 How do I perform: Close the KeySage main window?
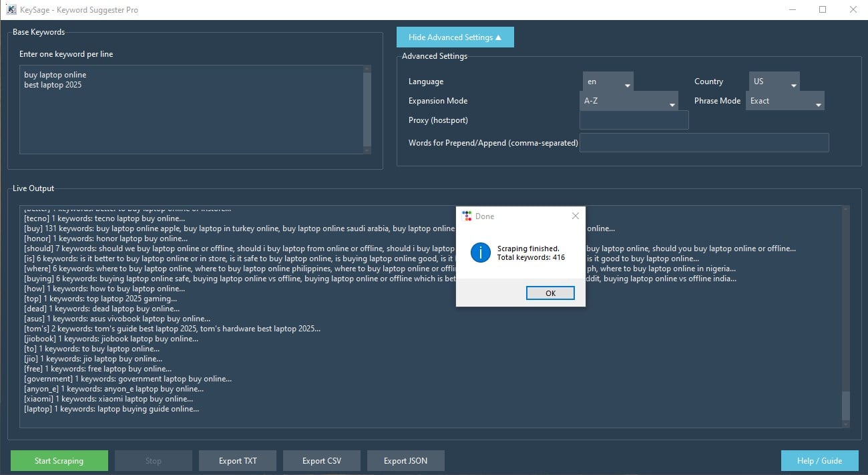pyautogui.click(x=853, y=9)
